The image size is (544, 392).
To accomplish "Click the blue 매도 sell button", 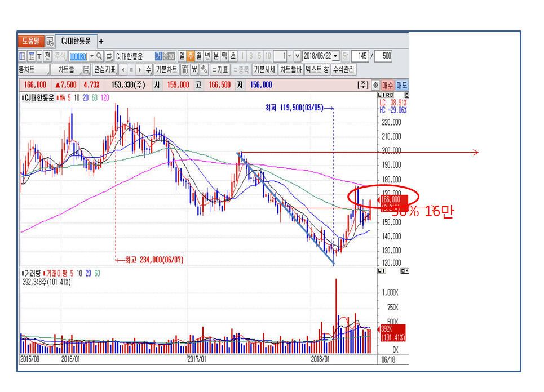I will [401, 84].
